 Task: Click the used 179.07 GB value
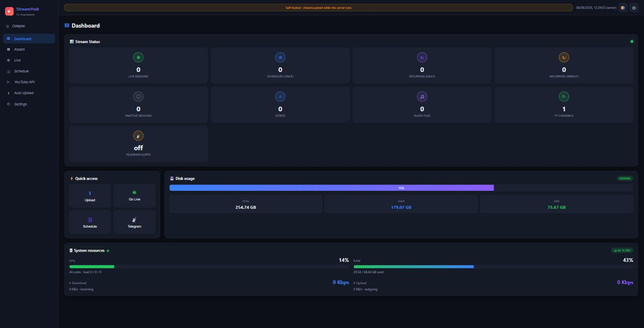tap(401, 207)
